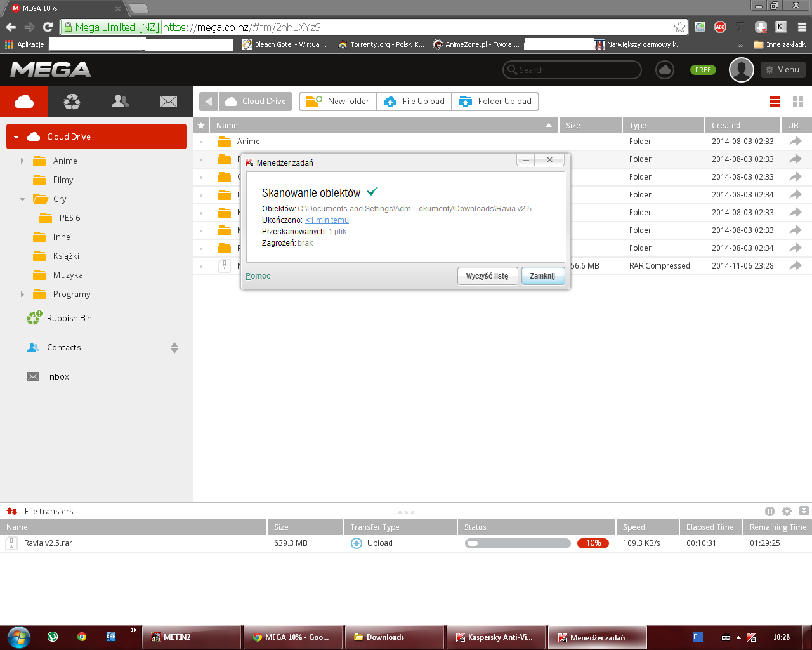Toggle contacts sort arrows in sidebar

click(x=174, y=348)
